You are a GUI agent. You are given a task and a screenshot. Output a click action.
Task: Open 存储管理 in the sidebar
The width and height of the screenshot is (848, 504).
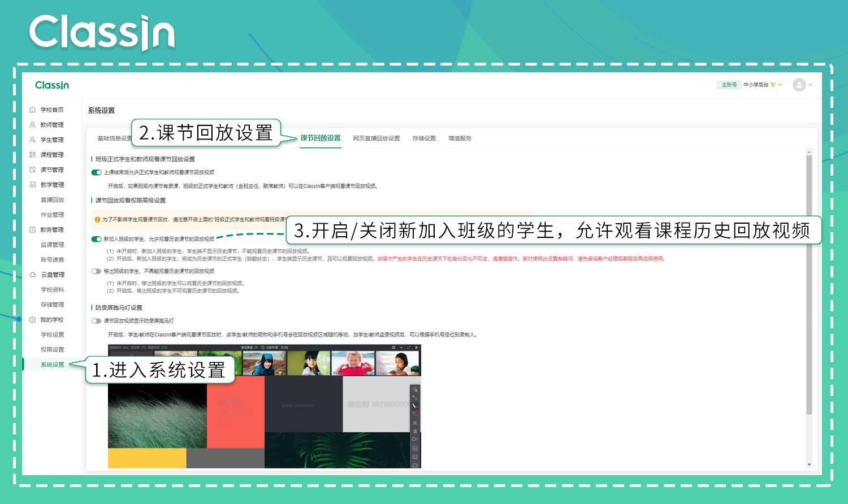(52, 305)
